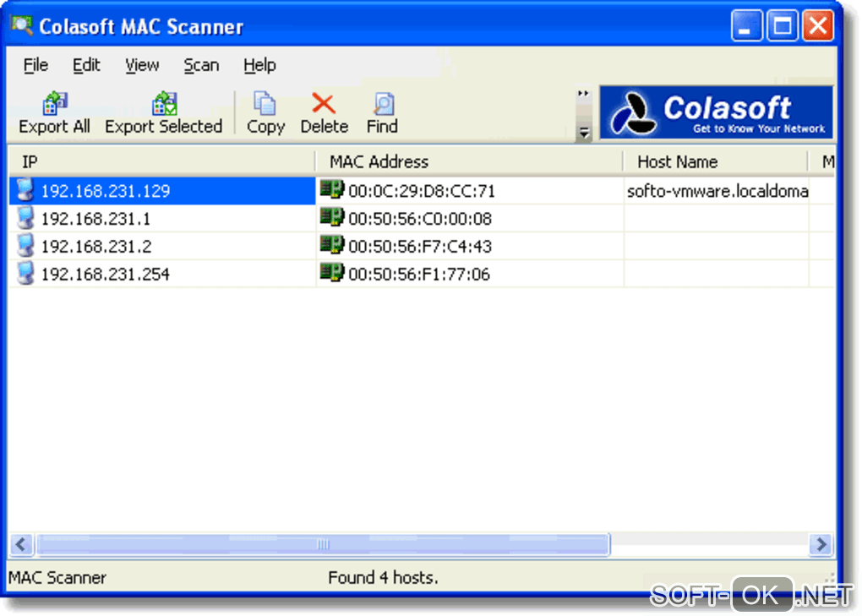Click the network card icon beside 00:50:56:F1:77:06

tap(332, 272)
